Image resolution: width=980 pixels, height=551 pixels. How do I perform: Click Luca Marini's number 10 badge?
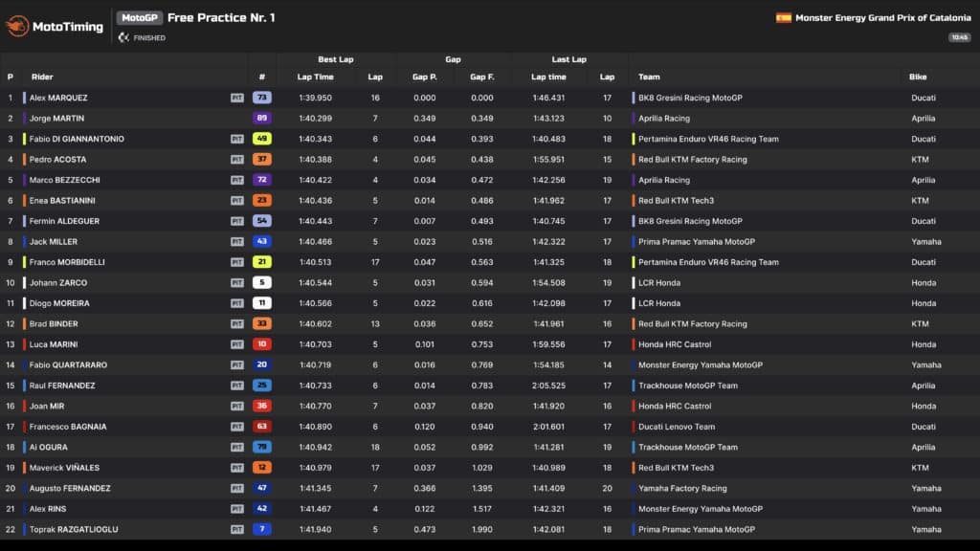pos(262,344)
